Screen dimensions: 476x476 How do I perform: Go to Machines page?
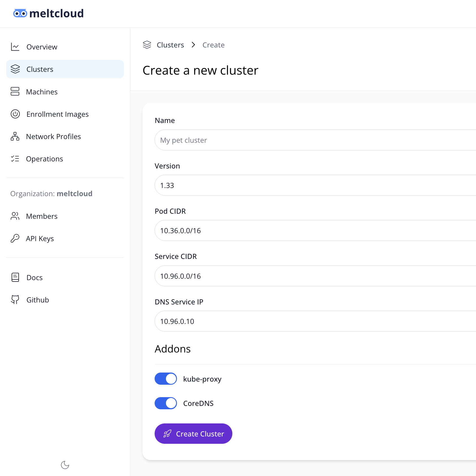coord(65,92)
